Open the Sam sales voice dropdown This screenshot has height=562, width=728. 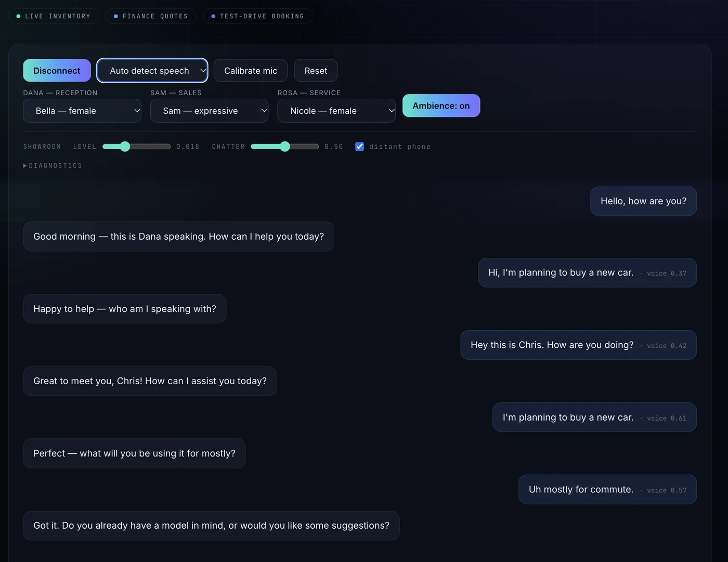coord(209,111)
